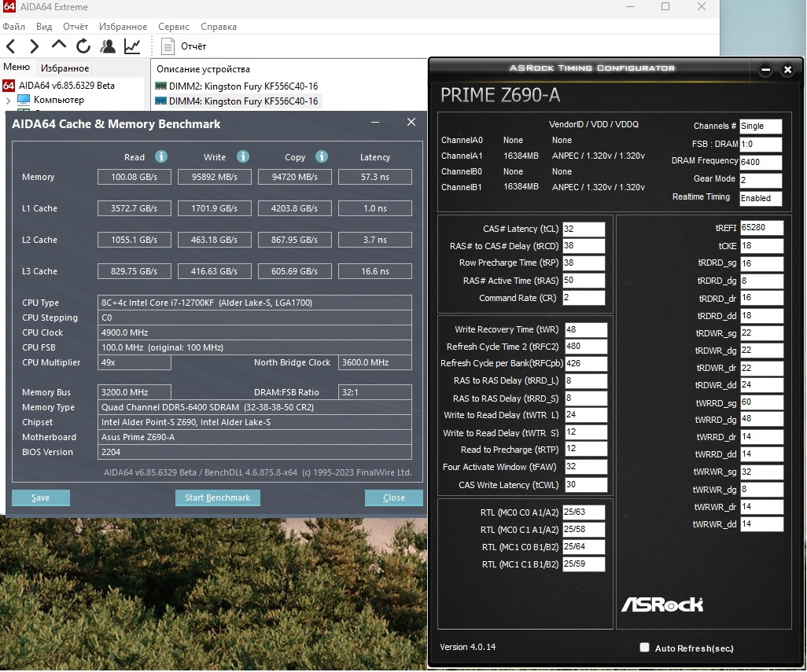This screenshot has width=807, height=672.
Task: Click the CPU Type i7-12700KF field
Action: tap(255, 303)
